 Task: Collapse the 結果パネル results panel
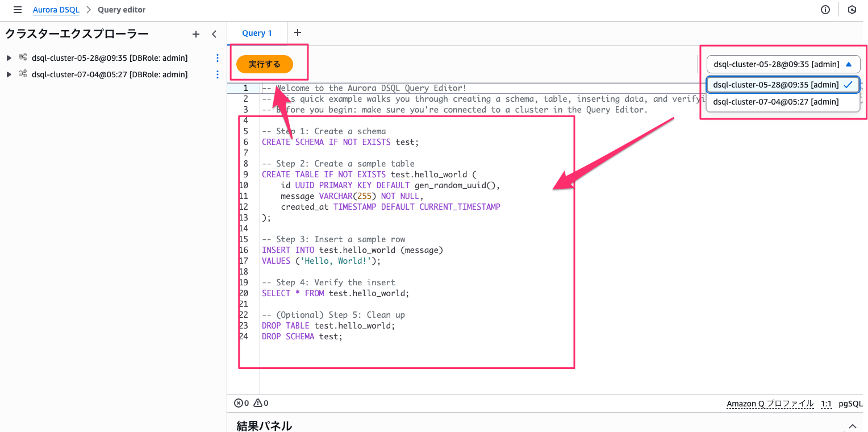[852, 426]
